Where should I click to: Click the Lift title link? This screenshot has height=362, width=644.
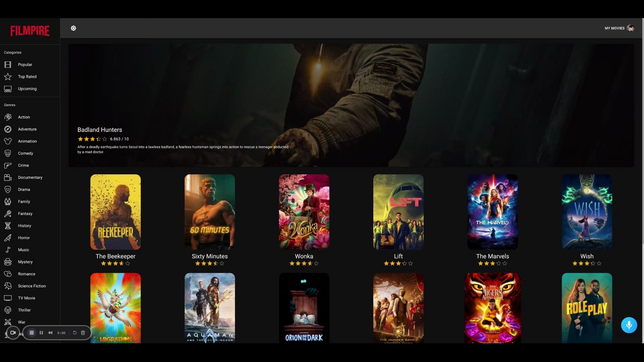coord(398,256)
